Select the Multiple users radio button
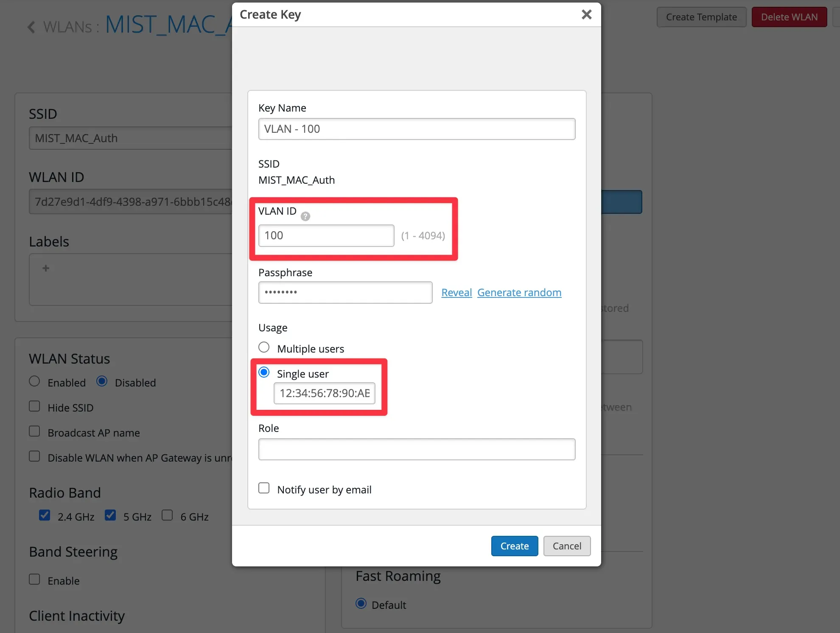840x633 pixels. (x=264, y=347)
